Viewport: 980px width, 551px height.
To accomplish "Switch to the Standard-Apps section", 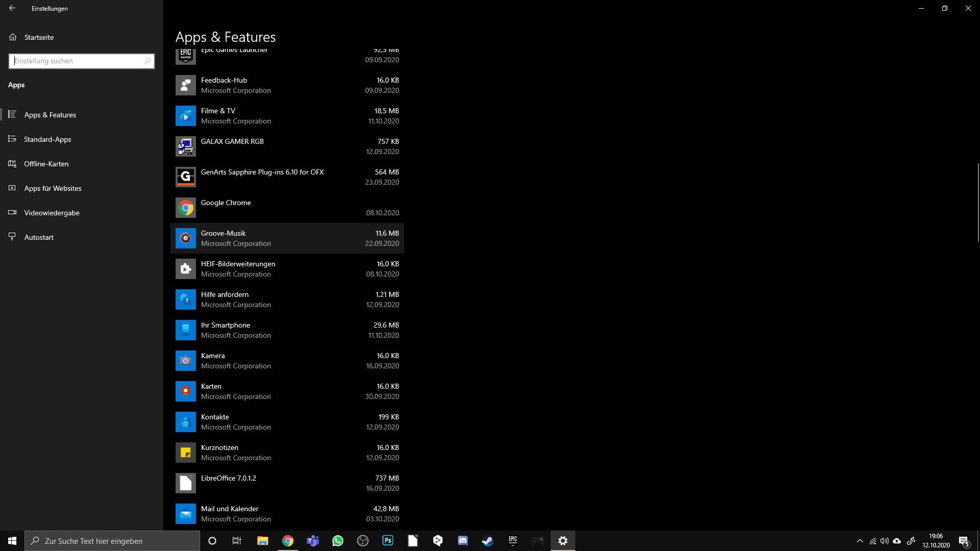I will [47, 139].
